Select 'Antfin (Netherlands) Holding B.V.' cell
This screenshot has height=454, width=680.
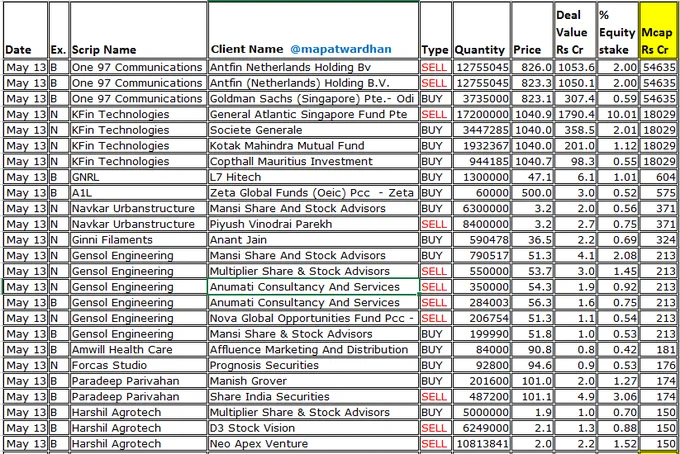coord(314,83)
